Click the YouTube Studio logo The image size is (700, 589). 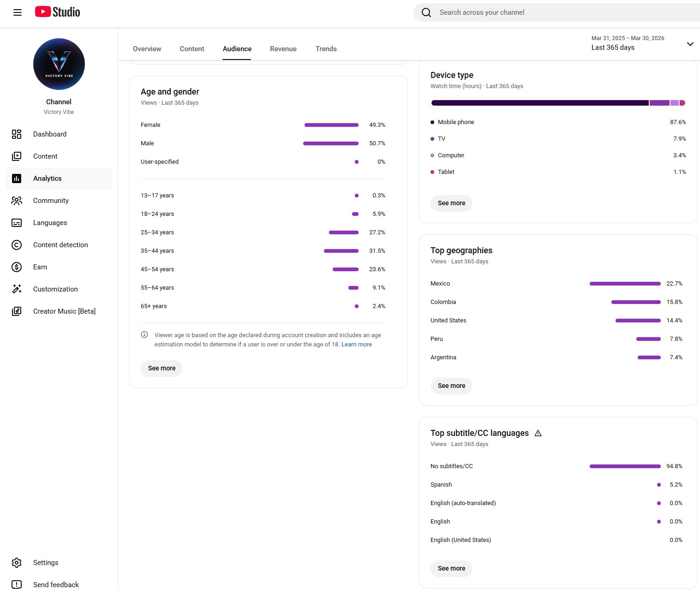click(x=58, y=12)
